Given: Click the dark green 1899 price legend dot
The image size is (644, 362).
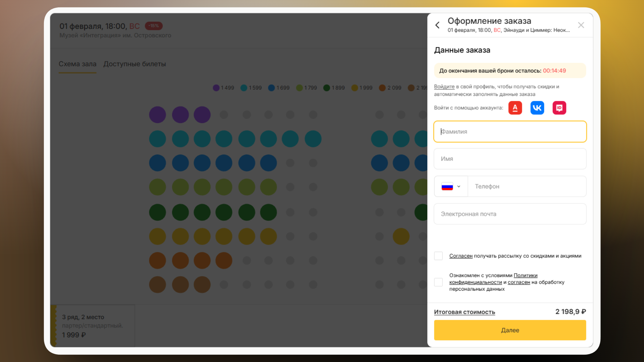Looking at the screenshot, I should 327,88.
